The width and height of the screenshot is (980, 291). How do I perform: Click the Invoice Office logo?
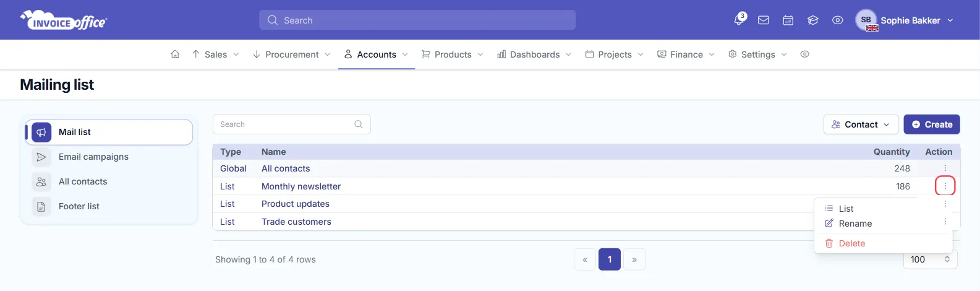point(64,20)
